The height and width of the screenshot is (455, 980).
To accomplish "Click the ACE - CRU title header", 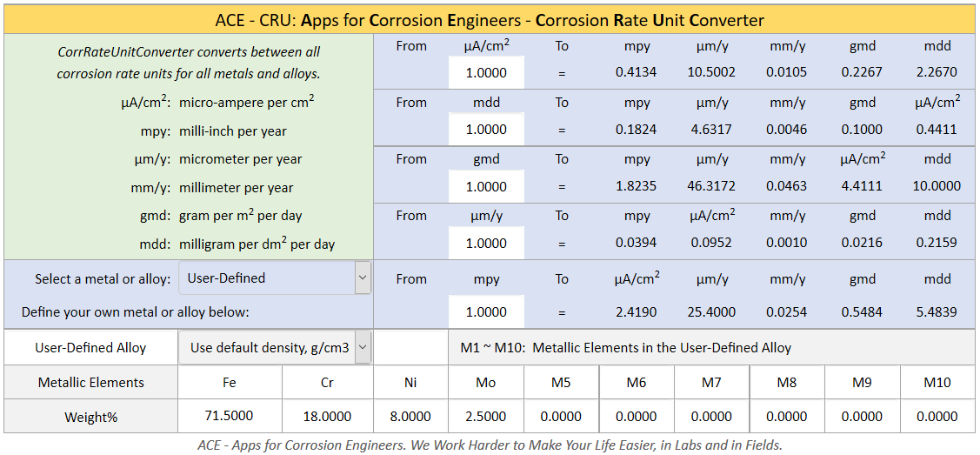I will point(490,20).
